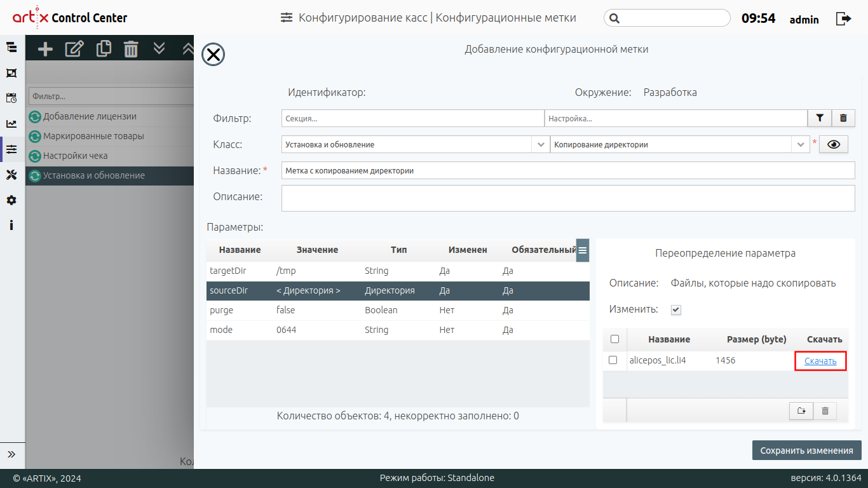Screen dimensions: 868x488
Task: Select the purge parameter row
Action: (x=398, y=311)
